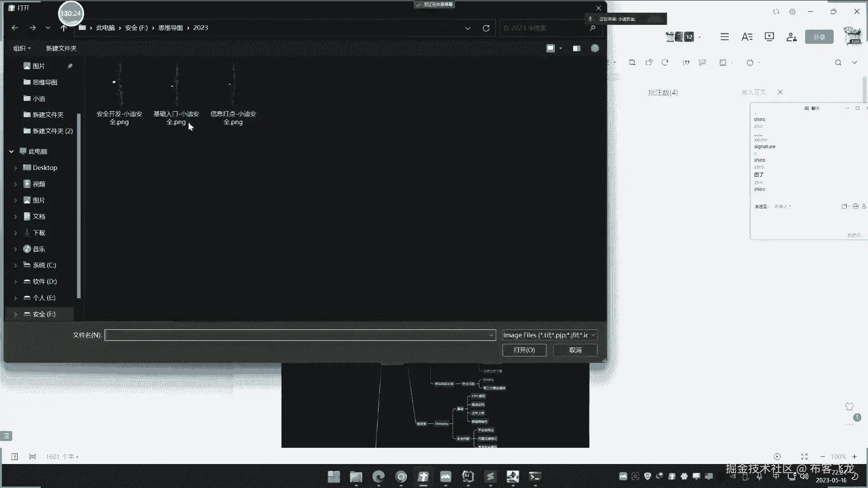The image size is (868, 488).
Task: Toggle the preview pane button
Action: pyautogui.click(x=576, y=48)
